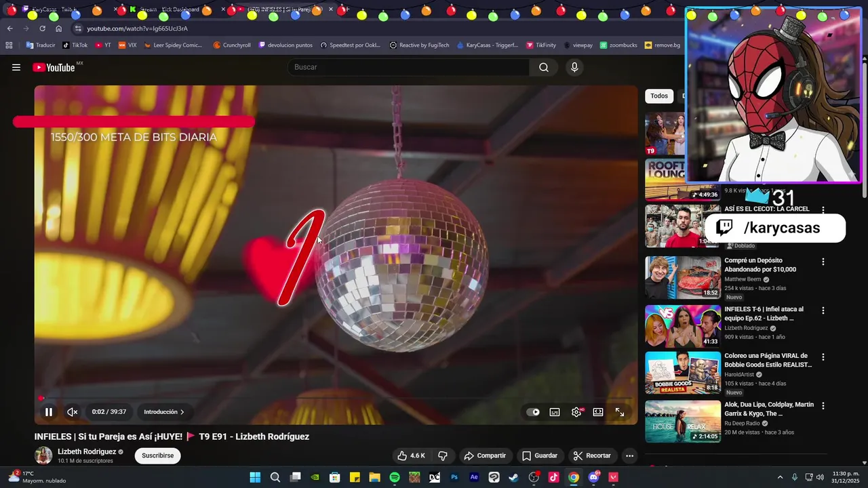Open options for INFIELES T-6 video

click(x=823, y=310)
